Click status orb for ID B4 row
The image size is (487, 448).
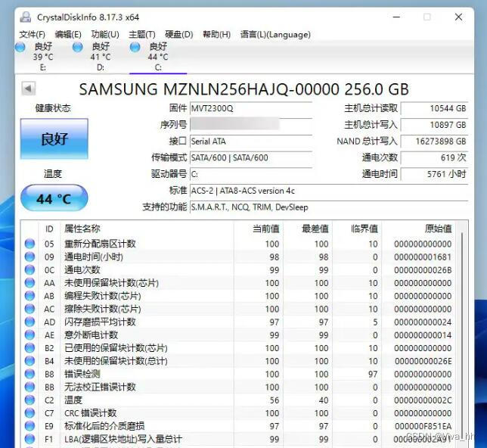(x=29, y=361)
